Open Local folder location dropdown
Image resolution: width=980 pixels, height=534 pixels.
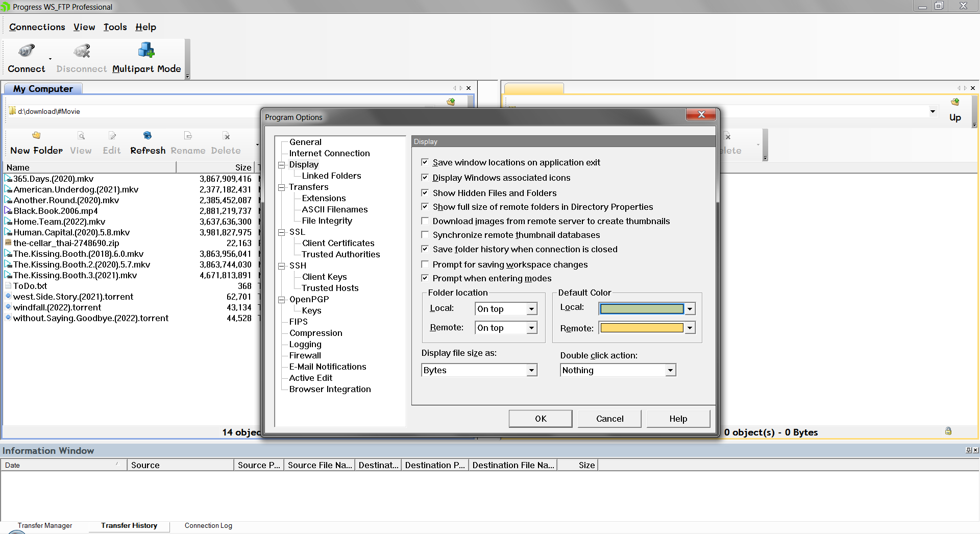pyautogui.click(x=532, y=309)
